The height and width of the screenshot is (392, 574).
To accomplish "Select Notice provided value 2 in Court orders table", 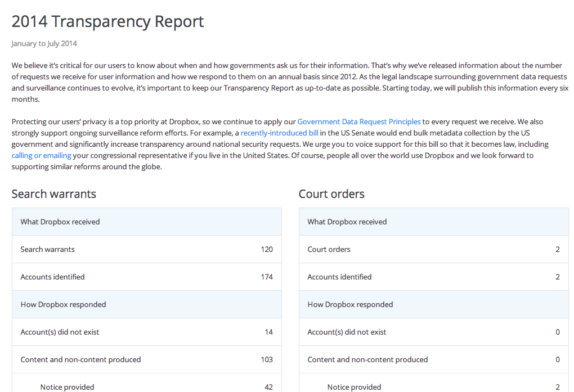I will click(x=558, y=388).
